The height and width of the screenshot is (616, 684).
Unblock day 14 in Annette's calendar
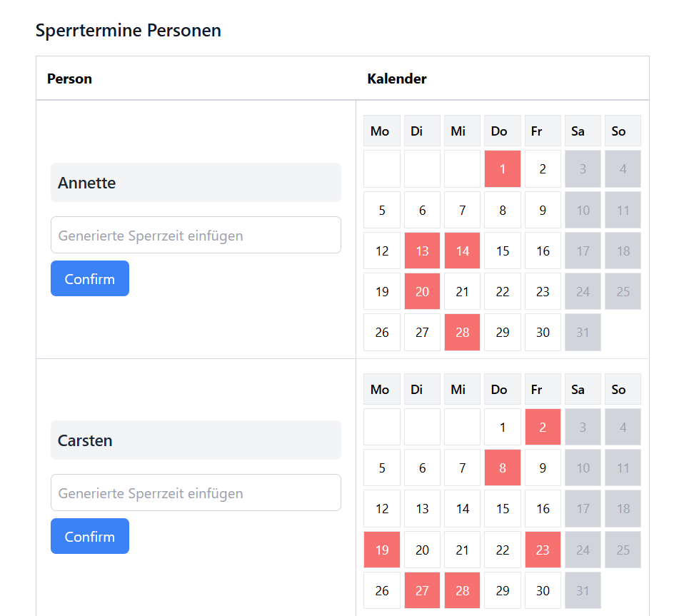tap(462, 251)
